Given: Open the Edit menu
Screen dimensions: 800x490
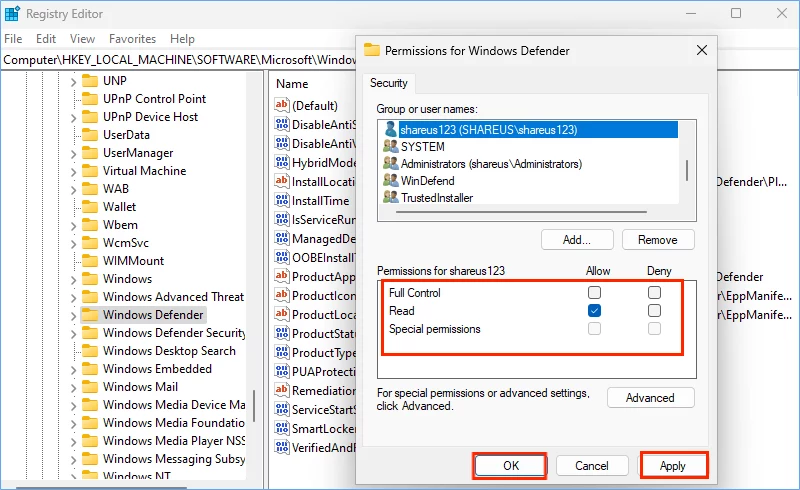Looking at the screenshot, I should pyautogui.click(x=46, y=39).
